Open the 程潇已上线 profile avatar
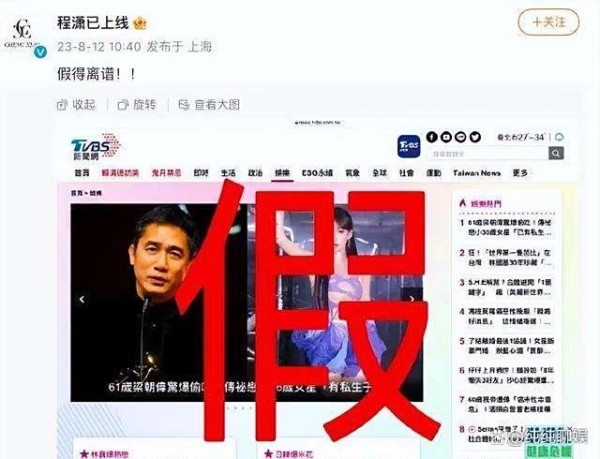 [22, 33]
